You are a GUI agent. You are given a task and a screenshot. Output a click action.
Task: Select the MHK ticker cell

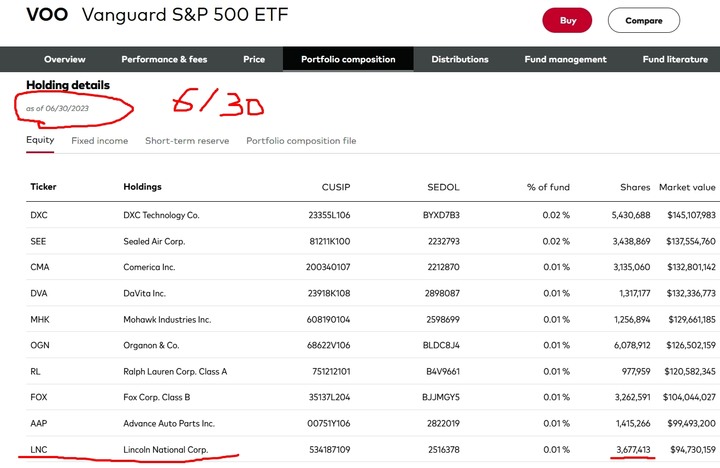pos(39,319)
